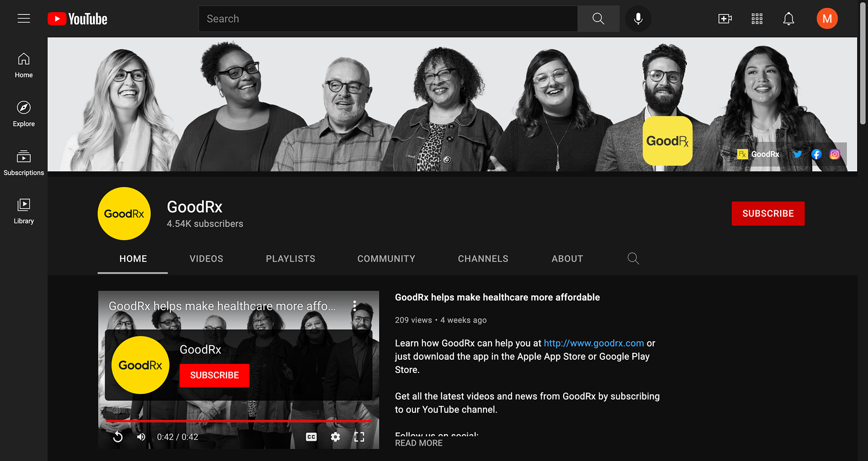Open the CHANNELS tab
This screenshot has height=461, width=868.
[x=483, y=259]
